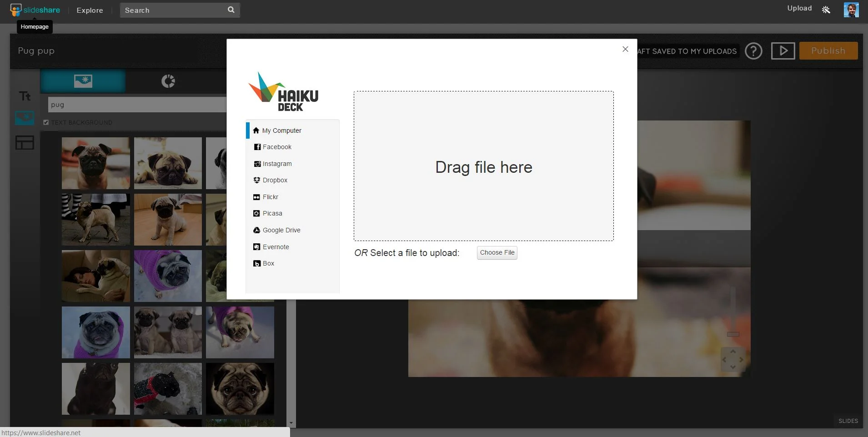Image resolution: width=868 pixels, height=437 pixels.
Task: Pick the pug in purple hood thumbnail in the fourth row
Action: (x=96, y=332)
